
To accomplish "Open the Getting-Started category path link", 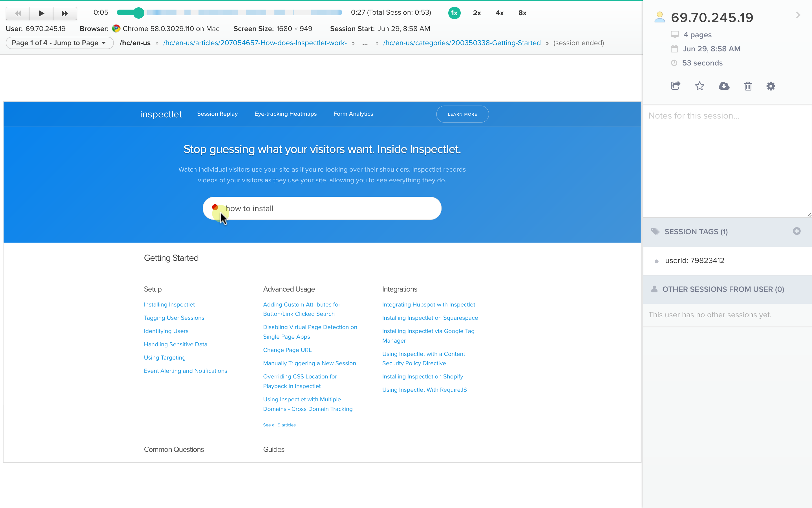I will pyautogui.click(x=462, y=43).
